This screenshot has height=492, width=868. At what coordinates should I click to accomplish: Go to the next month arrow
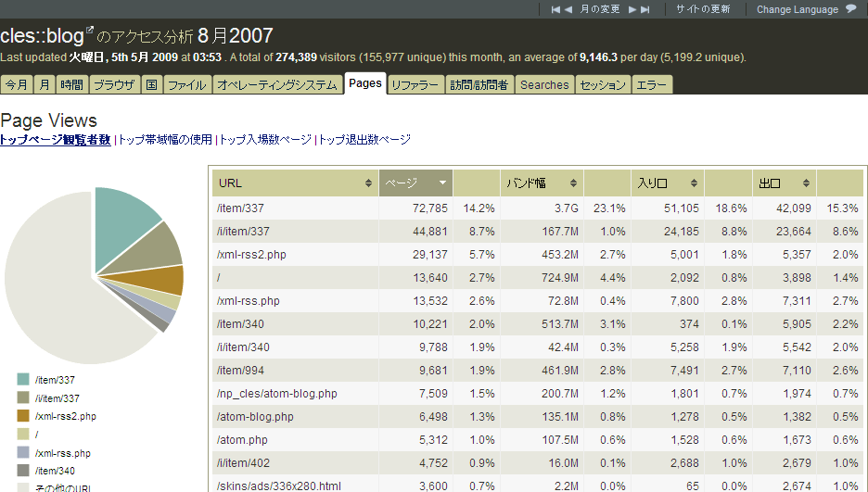[632, 9]
